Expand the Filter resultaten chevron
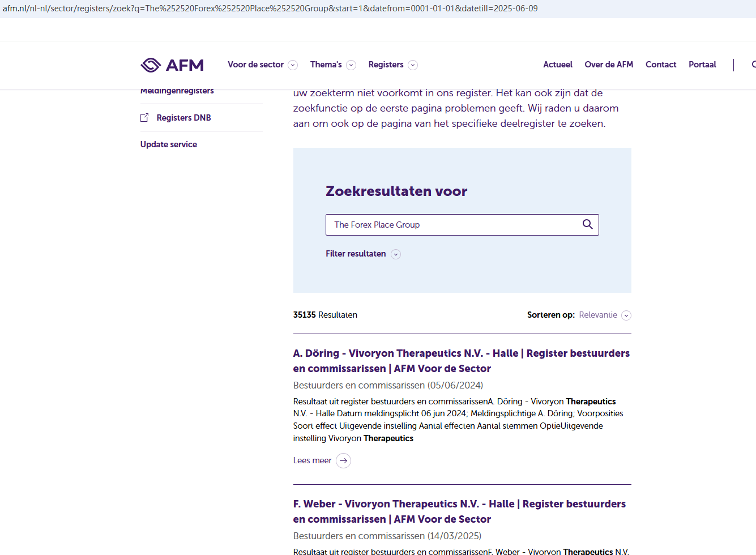Screen dimensions: 756x555 [x=396, y=254]
